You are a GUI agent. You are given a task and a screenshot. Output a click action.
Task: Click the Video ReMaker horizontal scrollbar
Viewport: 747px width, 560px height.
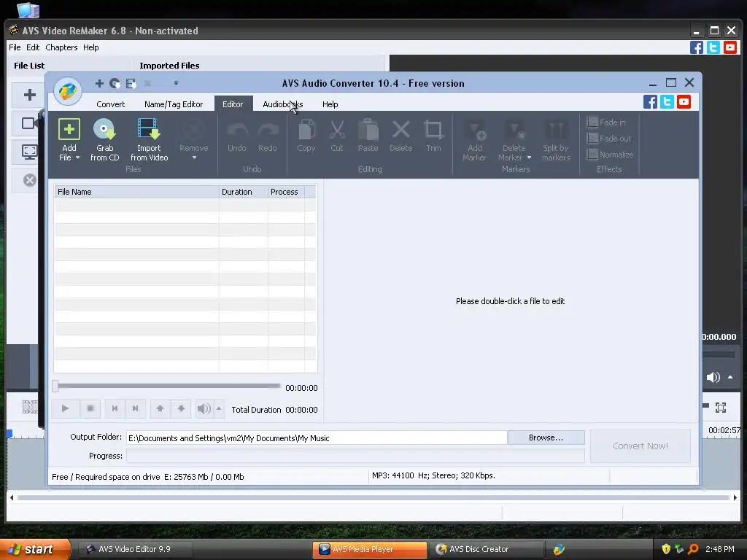point(373,497)
